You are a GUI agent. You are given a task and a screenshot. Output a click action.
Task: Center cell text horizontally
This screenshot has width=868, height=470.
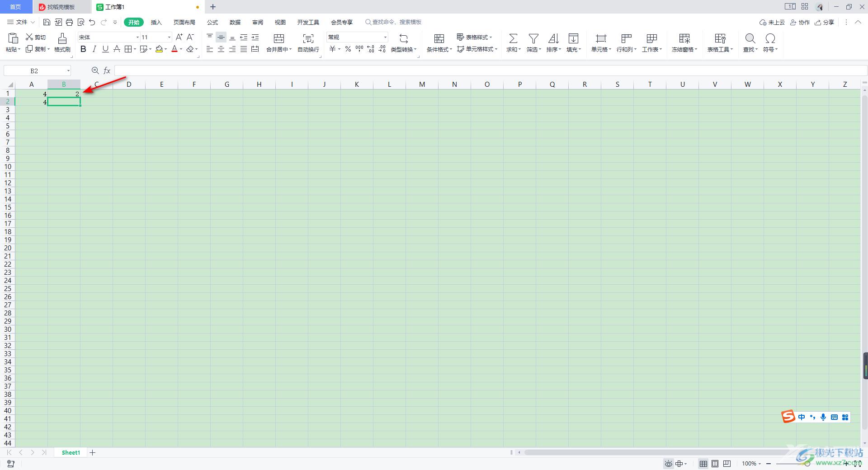tap(221, 49)
